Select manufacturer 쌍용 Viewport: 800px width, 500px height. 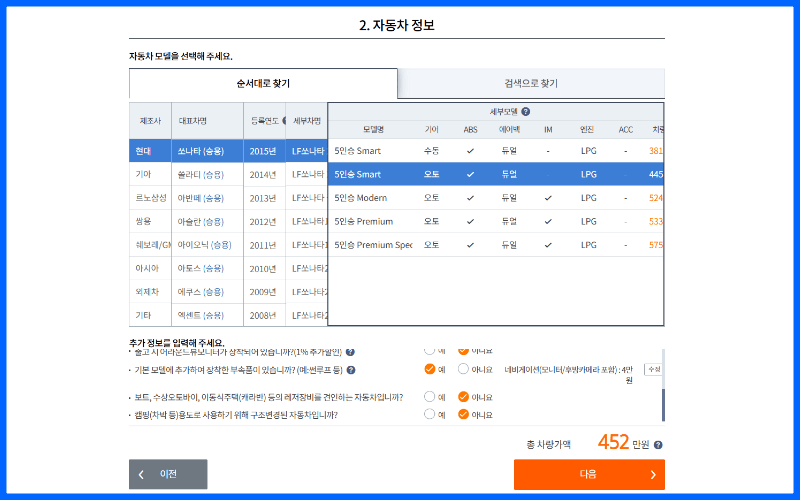tap(150, 221)
